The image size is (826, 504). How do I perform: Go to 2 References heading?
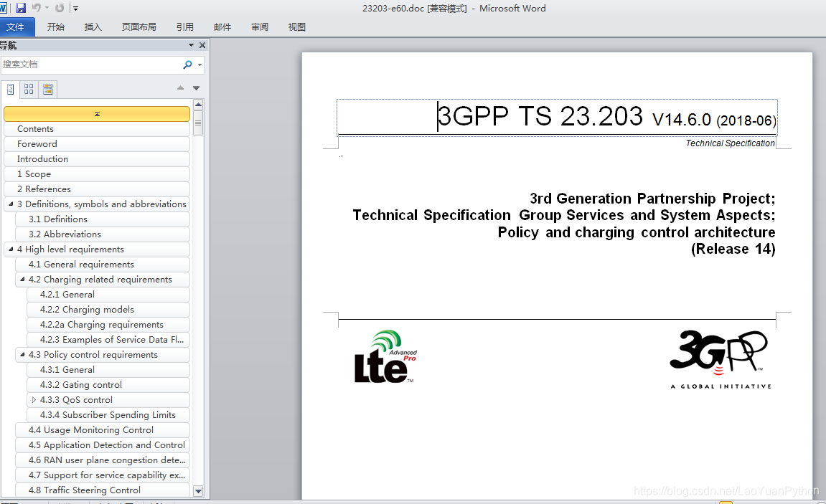pyautogui.click(x=97, y=189)
